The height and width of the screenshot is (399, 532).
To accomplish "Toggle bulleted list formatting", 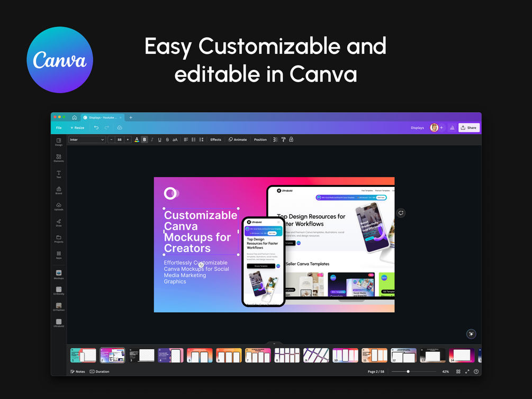I will pyautogui.click(x=193, y=140).
